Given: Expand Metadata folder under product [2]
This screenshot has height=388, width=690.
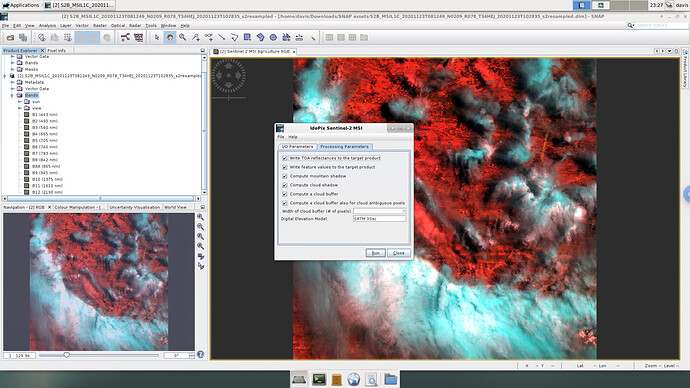Looking at the screenshot, I should [x=12, y=82].
